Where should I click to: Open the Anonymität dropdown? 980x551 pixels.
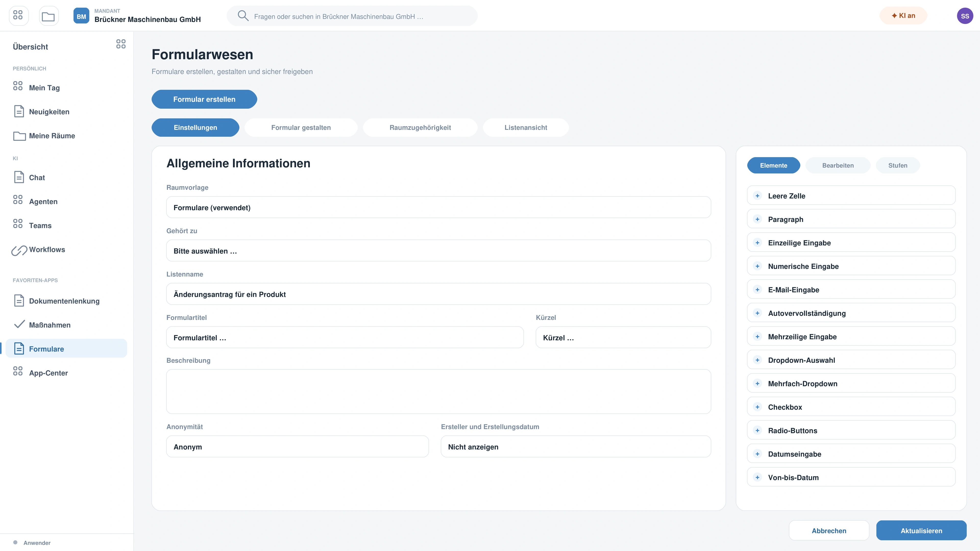tap(297, 446)
